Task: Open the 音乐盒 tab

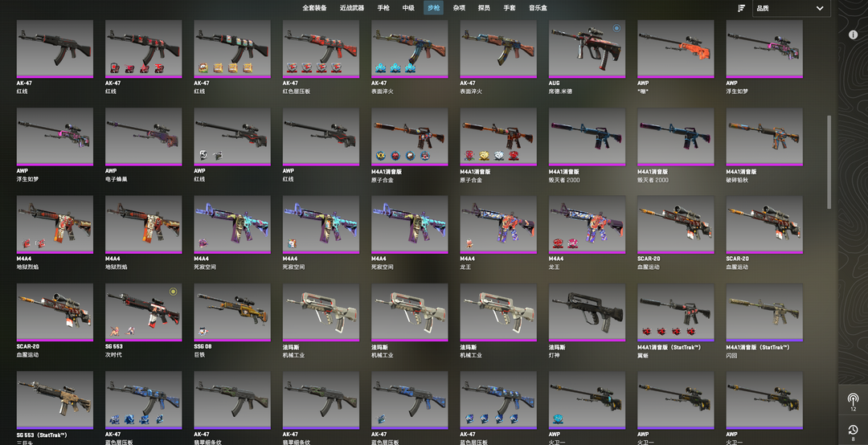Action: pos(538,8)
